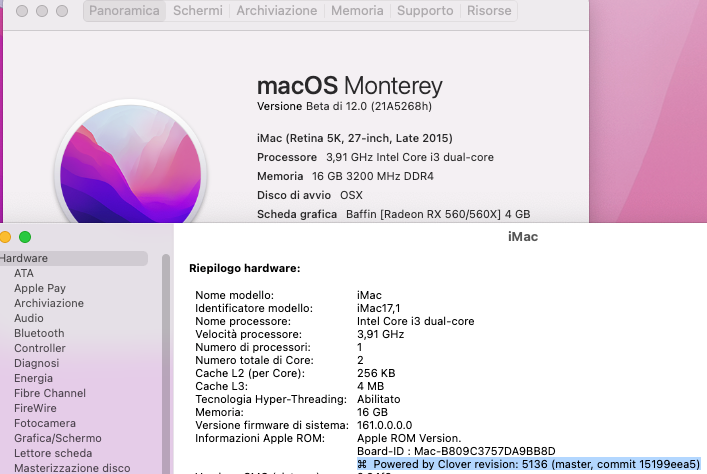This screenshot has width=707, height=474.
Task: Click 'Apple ROM Version.' text
Action: (x=409, y=438)
